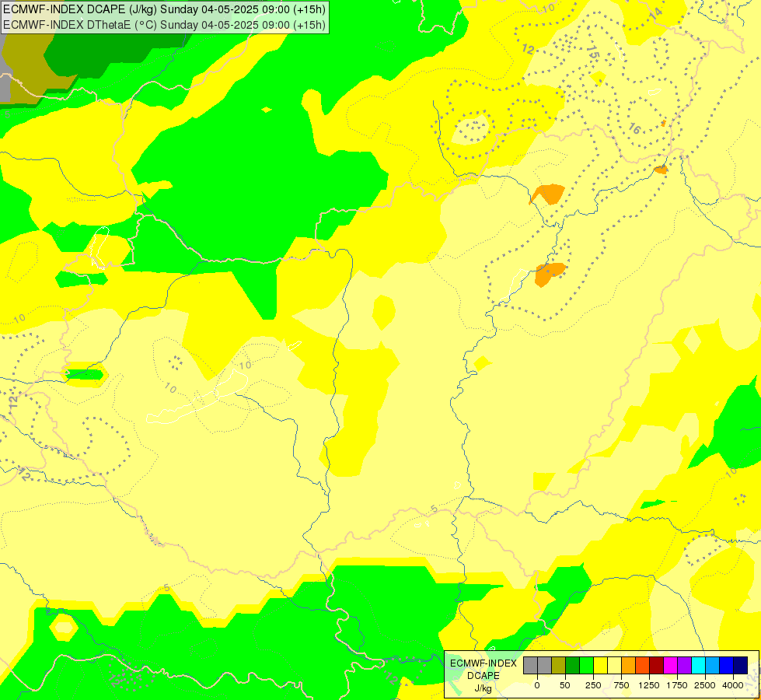Select the purple legend swatch
Image resolution: width=761 pixels, height=700 pixels.
684,666
